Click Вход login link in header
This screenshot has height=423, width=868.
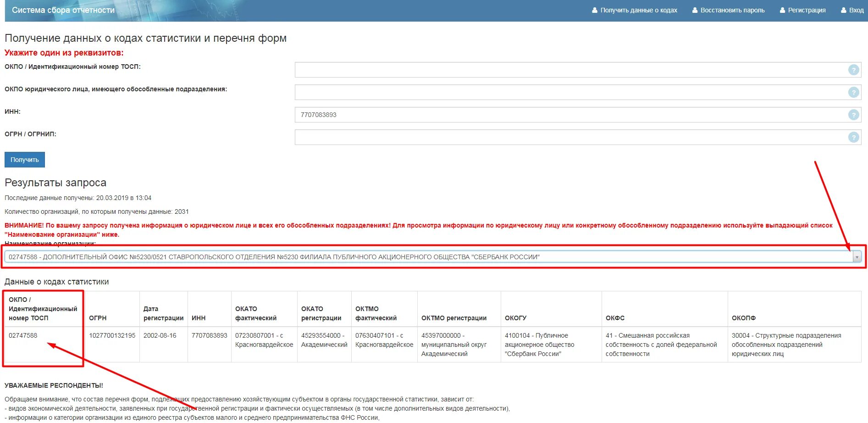tap(852, 10)
